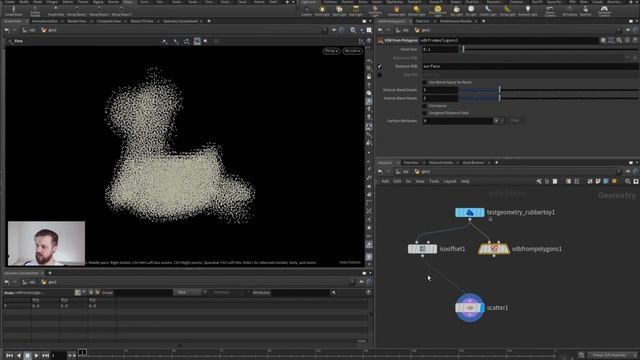Screen dimensions: 640x360
Task: Click obj in scene view path
Action: (29, 30)
